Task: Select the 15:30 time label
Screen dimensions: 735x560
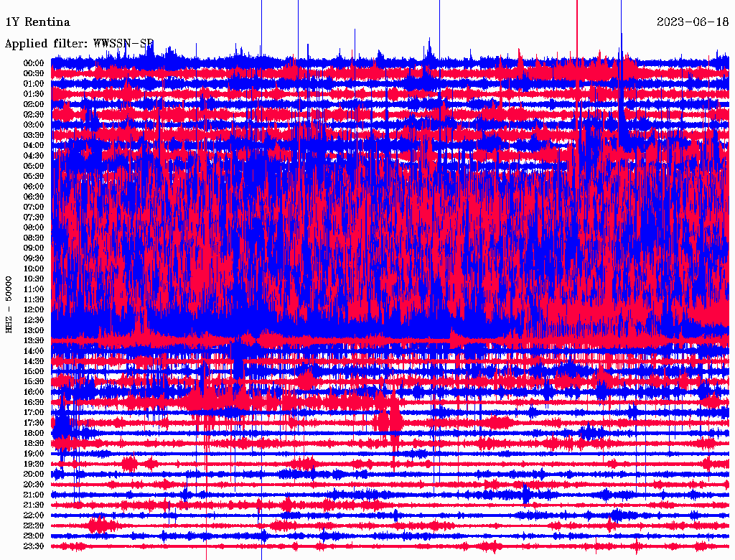Action: click(34, 382)
